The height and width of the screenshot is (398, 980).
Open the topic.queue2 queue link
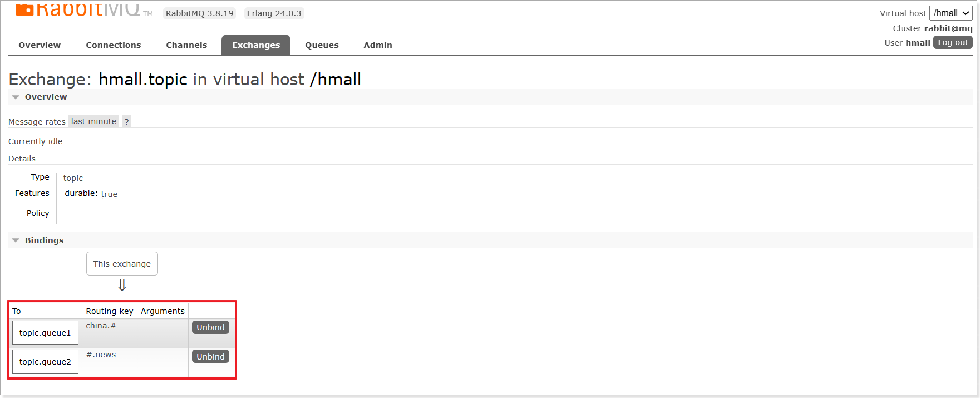click(45, 362)
